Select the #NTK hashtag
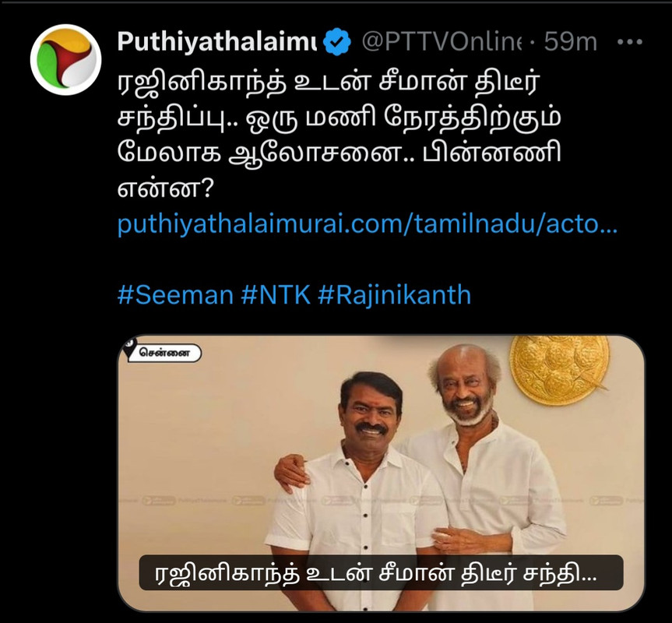This screenshot has height=623, width=672. click(276, 295)
